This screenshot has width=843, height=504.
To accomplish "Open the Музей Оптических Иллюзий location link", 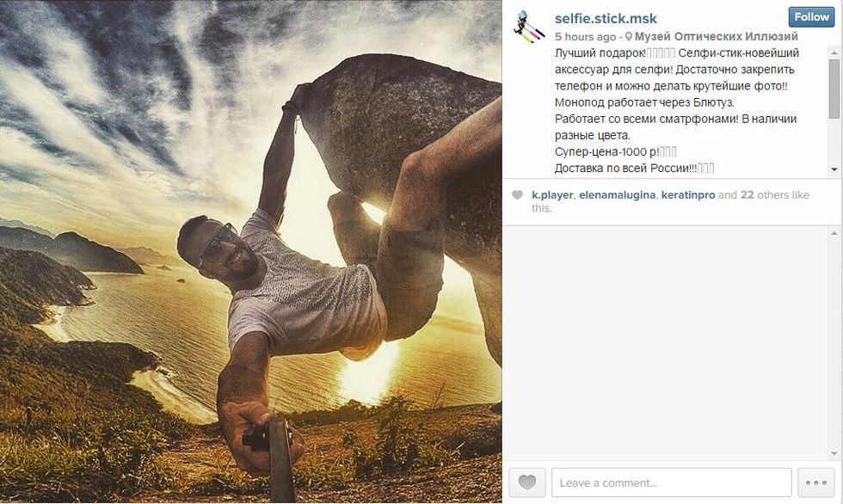I will click(x=716, y=37).
